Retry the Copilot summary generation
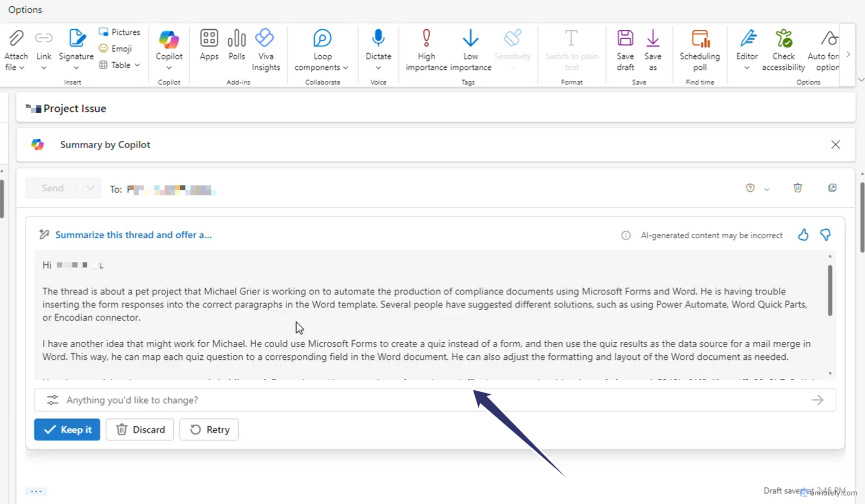Screen dimensions: 865x504 209,430
